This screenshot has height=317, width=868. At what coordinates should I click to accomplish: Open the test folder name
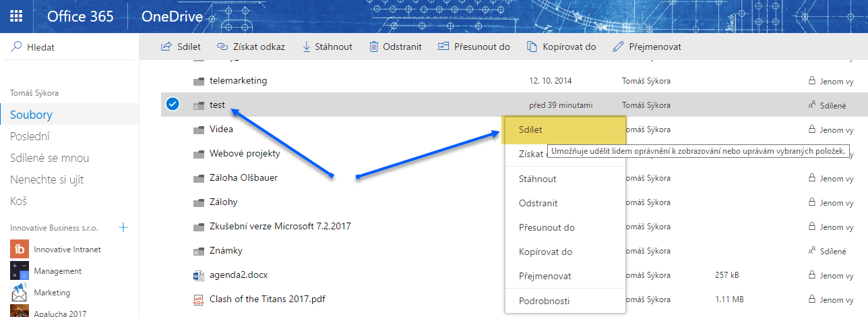point(217,105)
